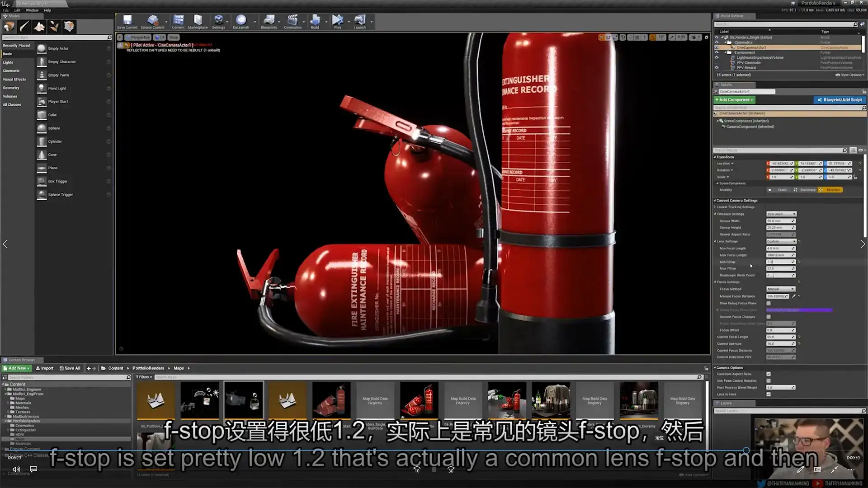This screenshot has width=868, height=488.
Task: Disable Constrain Aspect Ratio
Action: click(x=769, y=374)
